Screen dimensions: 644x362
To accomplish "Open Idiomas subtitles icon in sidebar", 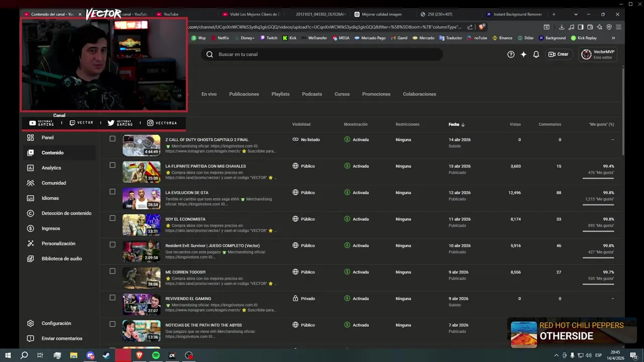I will tap(31, 198).
